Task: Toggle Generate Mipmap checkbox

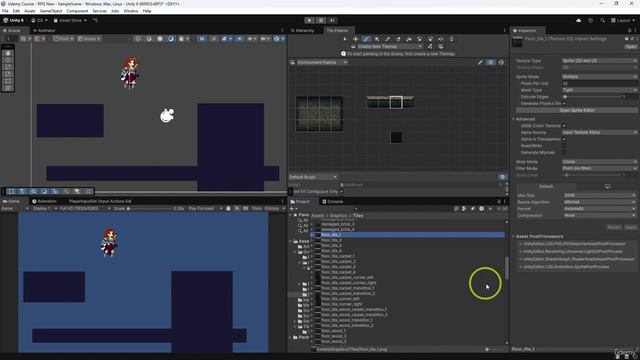Action: pos(564,152)
